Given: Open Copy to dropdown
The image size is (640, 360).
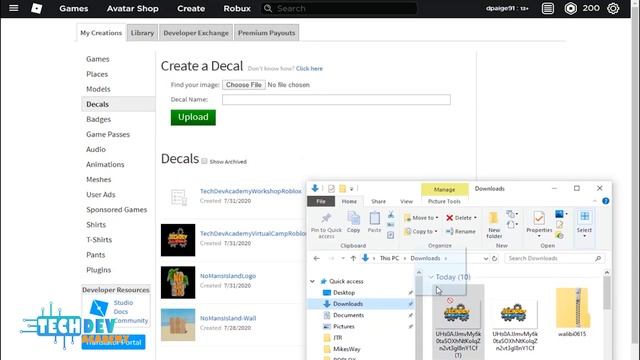Looking at the screenshot, I should pos(421,231).
